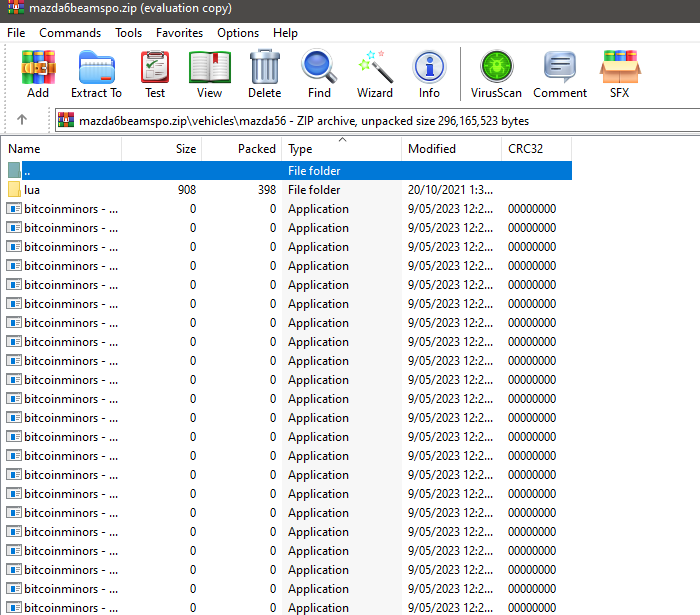The image size is (700, 615).
Task: Select the lua folder name
Action: [x=32, y=190]
